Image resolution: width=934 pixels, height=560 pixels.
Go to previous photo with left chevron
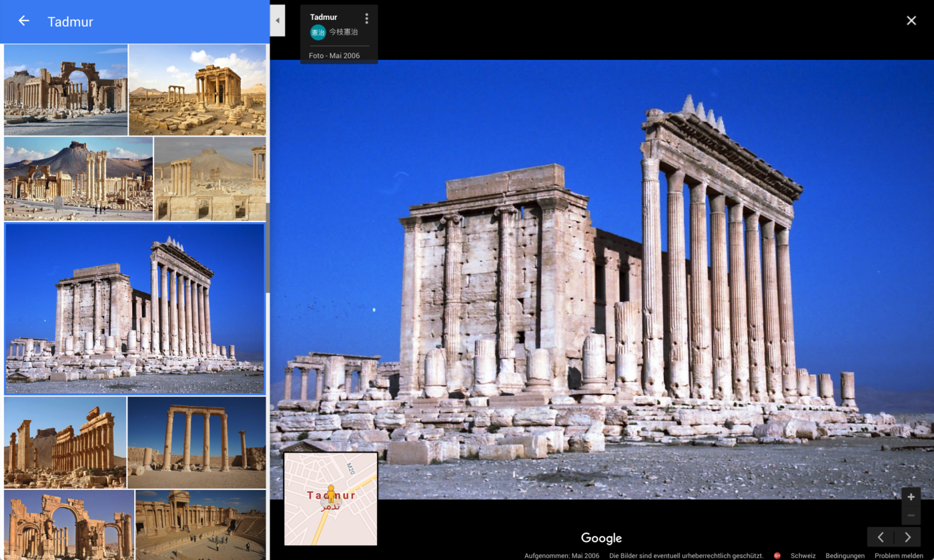click(881, 537)
